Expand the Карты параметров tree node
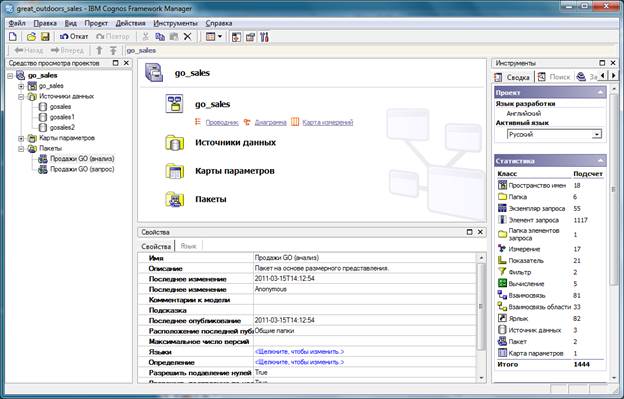The image size is (624, 399). [x=21, y=138]
